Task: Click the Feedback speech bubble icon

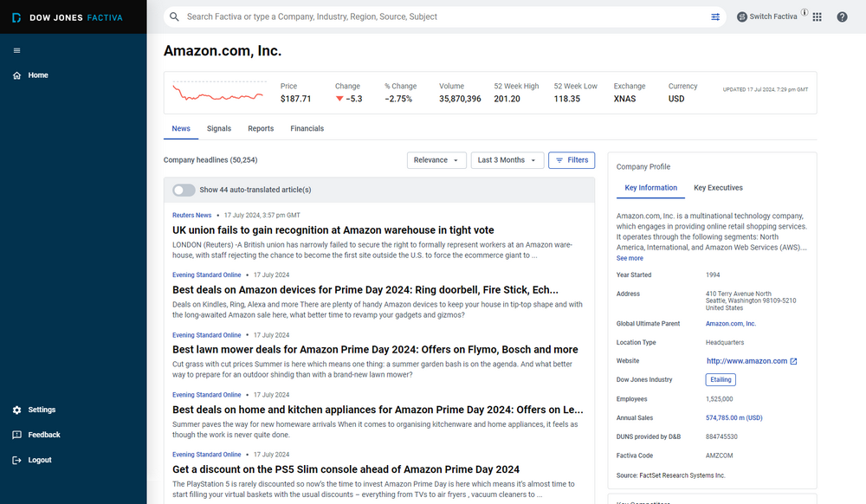Action: (17, 435)
